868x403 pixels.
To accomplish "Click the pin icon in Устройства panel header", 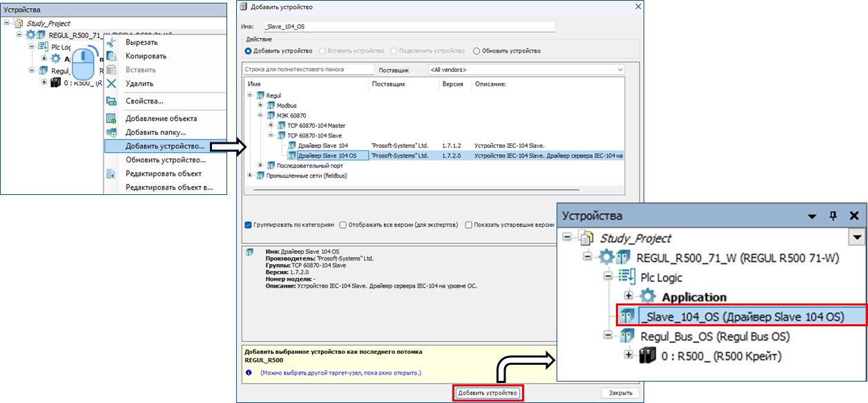I will [x=833, y=216].
